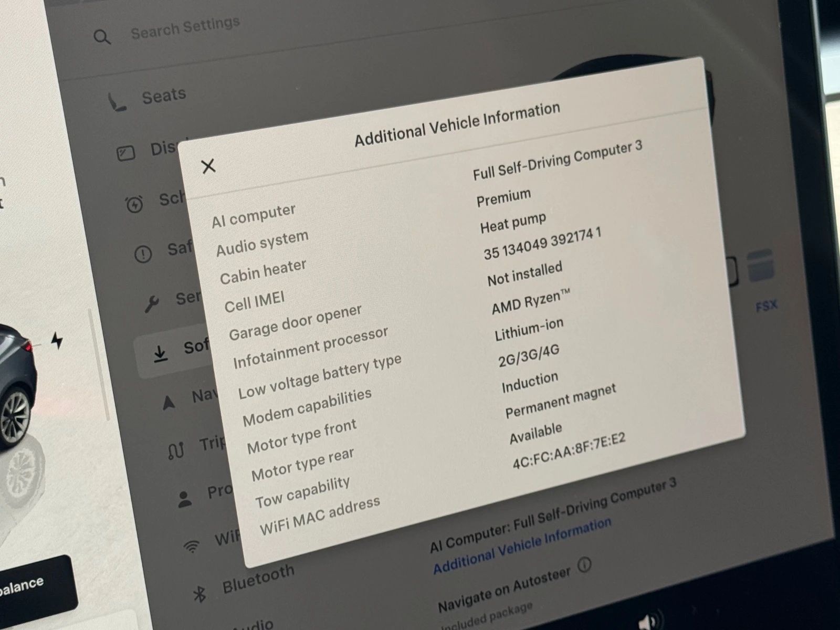Open the Safety exclamation icon
Screen dimensions: 840x630
tap(143, 254)
